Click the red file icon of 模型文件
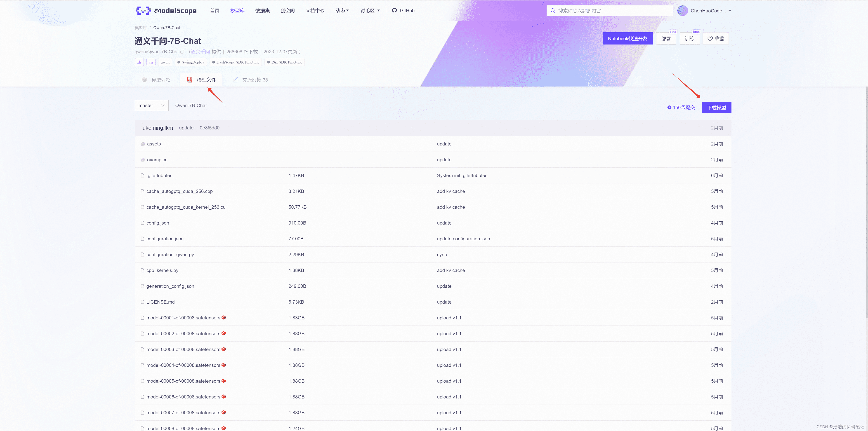 coord(190,80)
